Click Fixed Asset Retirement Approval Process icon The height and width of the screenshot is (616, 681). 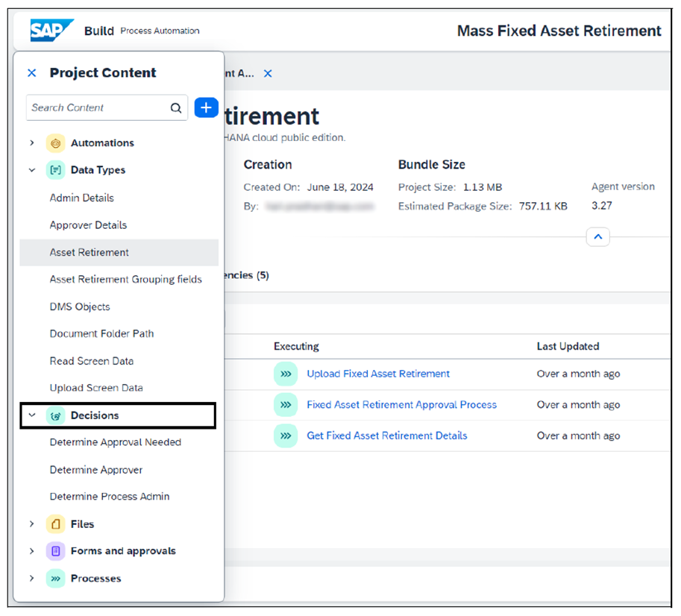tap(286, 405)
